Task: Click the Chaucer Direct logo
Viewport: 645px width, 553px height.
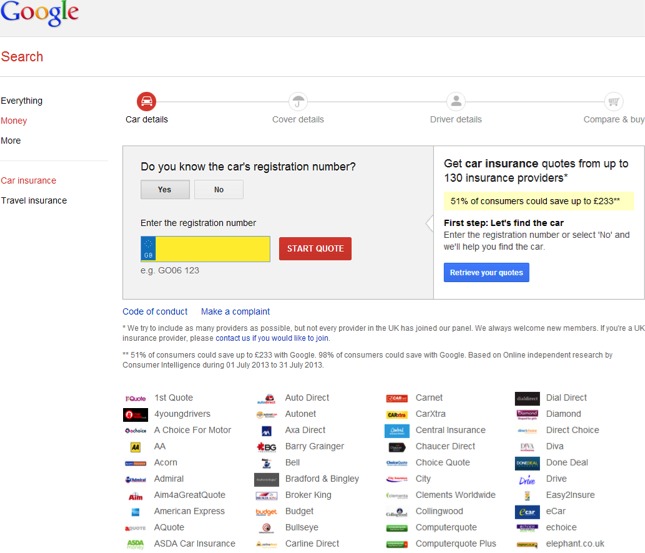Action: pyautogui.click(x=397, y=447)
